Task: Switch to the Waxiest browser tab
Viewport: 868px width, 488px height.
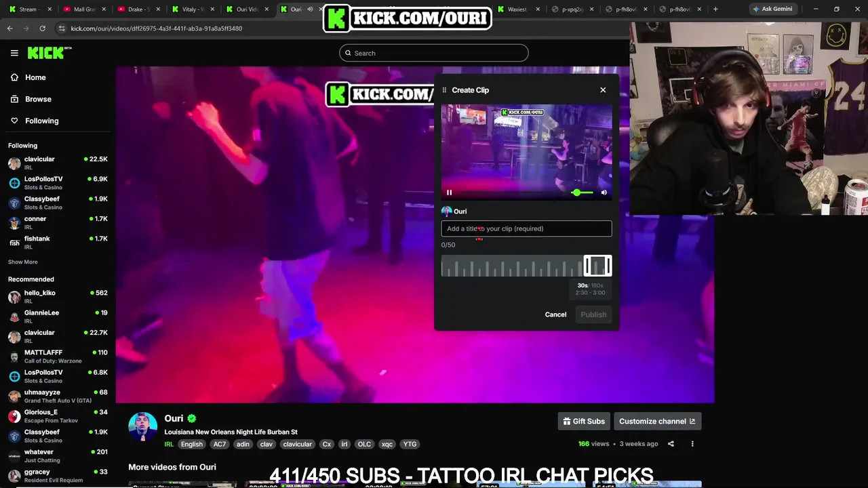Action: coord(519,9)
